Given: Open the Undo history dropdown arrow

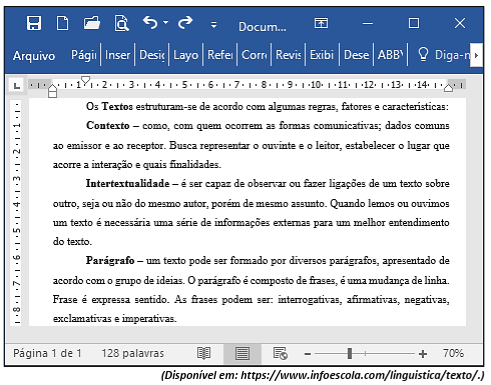Looking at the screenshot, I should pyautogui.click(x=166, y=23).
